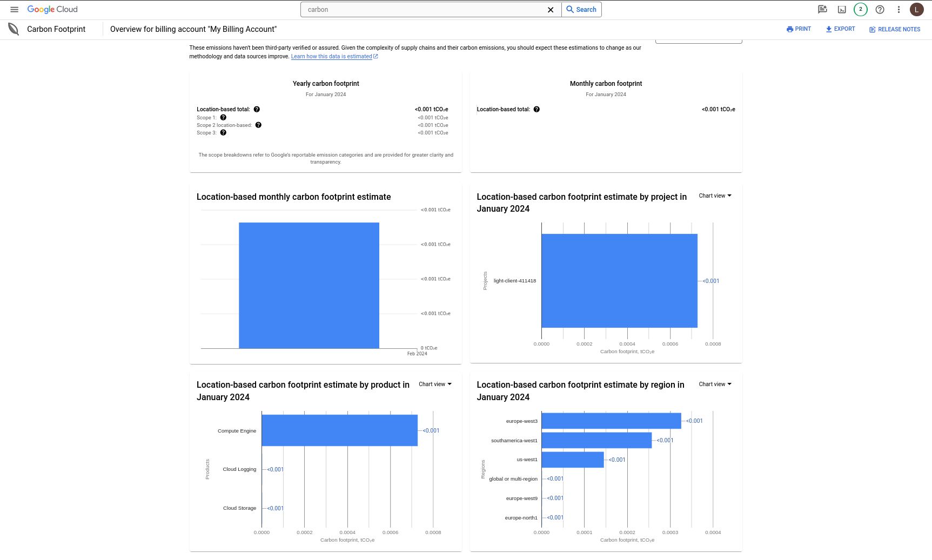This screenshot has height=560, width=932.
Task: Click the help tooltip beside Location-based total
Action: pyautogui.click(x=257, y=109)
